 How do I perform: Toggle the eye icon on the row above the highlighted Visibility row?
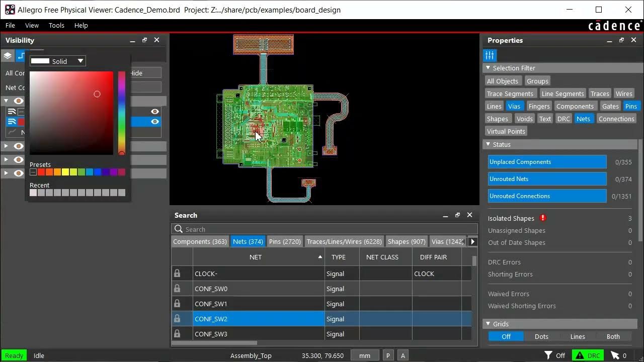(155, 112)
